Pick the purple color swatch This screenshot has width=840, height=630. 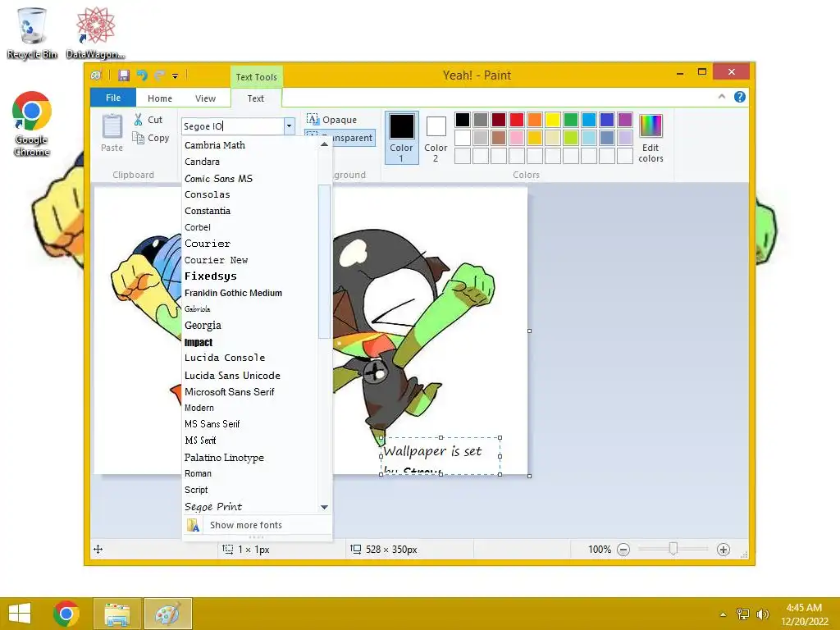624,120
